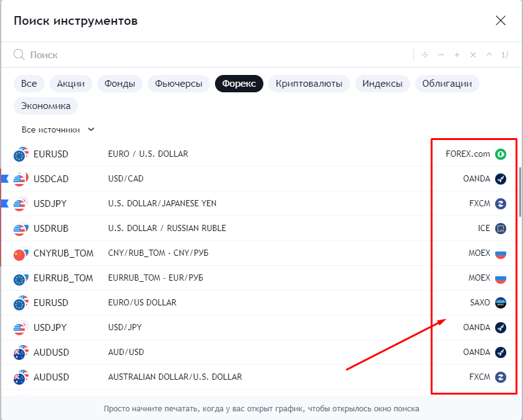The width and height of the screenshot is (523, 420).
Task: Click the USD/JPY description text
Action: point(125,327)
